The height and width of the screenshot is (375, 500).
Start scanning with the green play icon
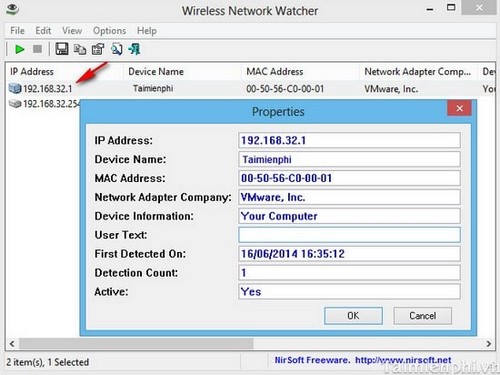(x=20, y=49)
